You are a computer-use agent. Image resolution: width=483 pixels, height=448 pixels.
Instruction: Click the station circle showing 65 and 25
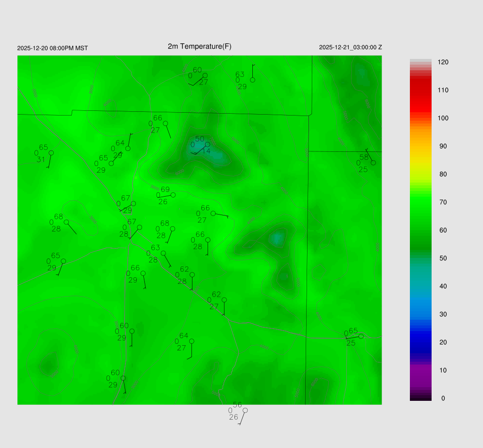(x=361, y=336)
